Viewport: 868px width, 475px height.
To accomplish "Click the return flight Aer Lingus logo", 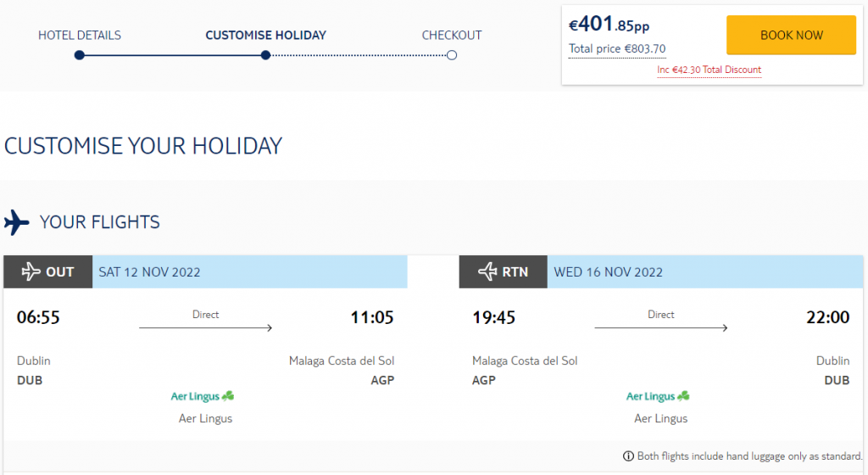I will pyautogui.click(x=658, y=396).
